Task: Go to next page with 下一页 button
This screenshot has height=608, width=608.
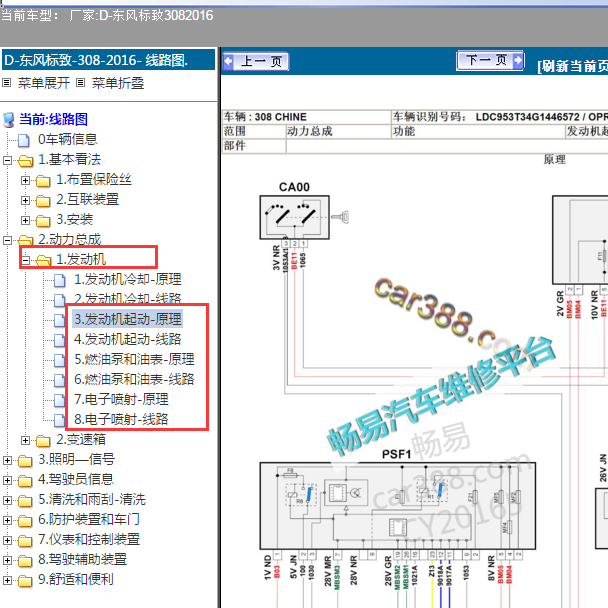Action: click(x=491, y=60)
